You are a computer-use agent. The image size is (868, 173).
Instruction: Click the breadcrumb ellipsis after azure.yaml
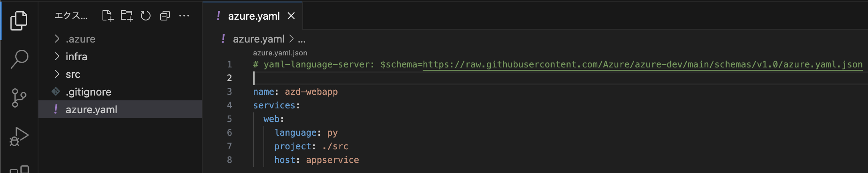301,39
